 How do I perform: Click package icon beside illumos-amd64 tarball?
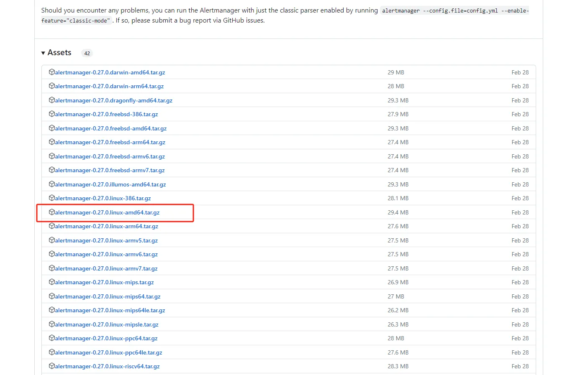click(x=52, y=184)
